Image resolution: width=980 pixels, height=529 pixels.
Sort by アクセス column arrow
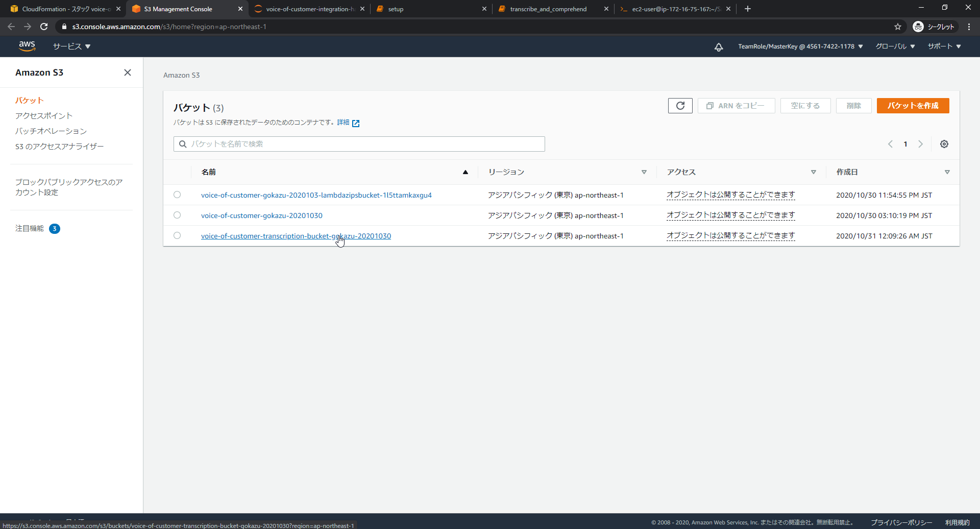click(x=814, y=172)
